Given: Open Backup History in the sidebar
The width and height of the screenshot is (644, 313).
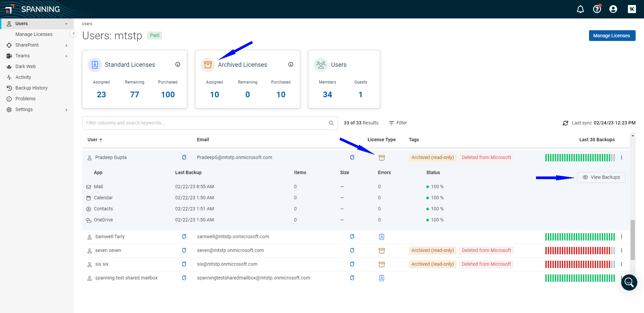Looking at the screenshot, I should (32, 88).
